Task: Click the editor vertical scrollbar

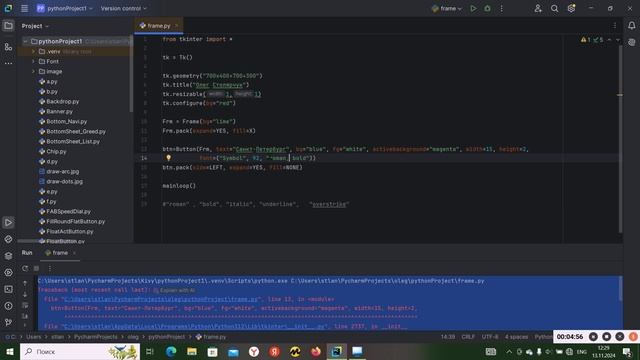Action: pos(620,139)
